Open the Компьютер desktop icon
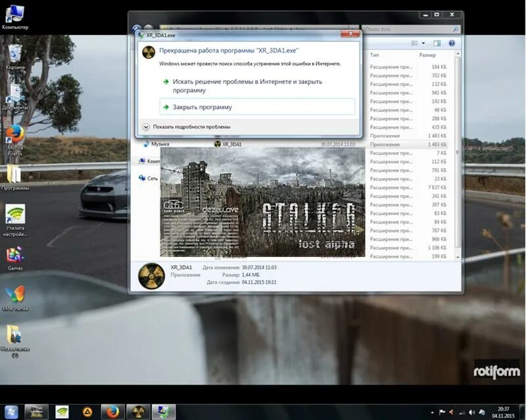 pos(14,17)
